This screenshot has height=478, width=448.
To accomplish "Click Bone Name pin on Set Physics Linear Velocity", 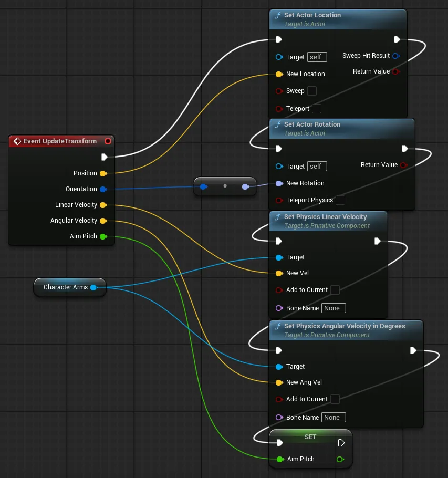I will 279,308.
